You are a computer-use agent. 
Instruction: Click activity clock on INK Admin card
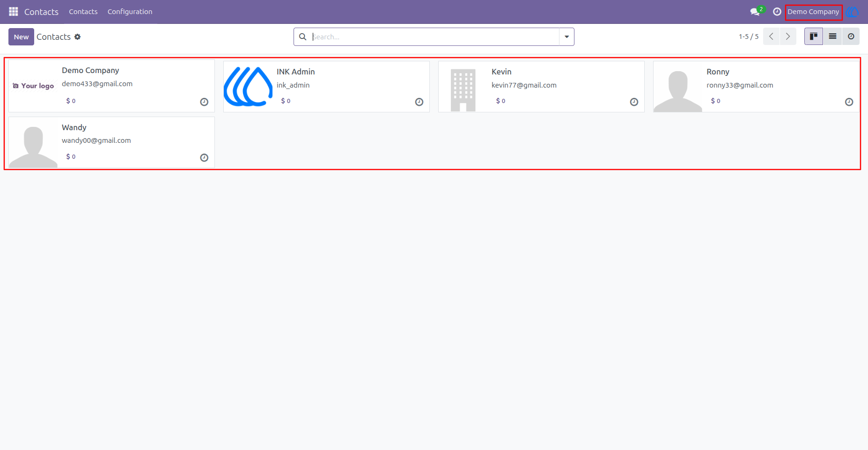[419, 102]
